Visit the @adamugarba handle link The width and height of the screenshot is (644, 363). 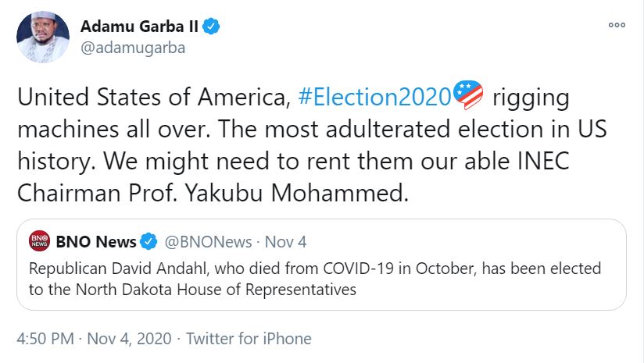(132, 48)
